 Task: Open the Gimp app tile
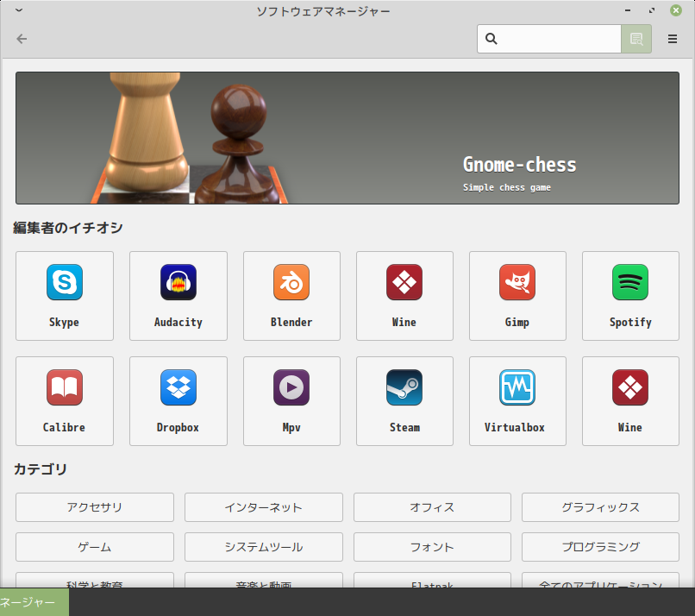tap(517, 296)
